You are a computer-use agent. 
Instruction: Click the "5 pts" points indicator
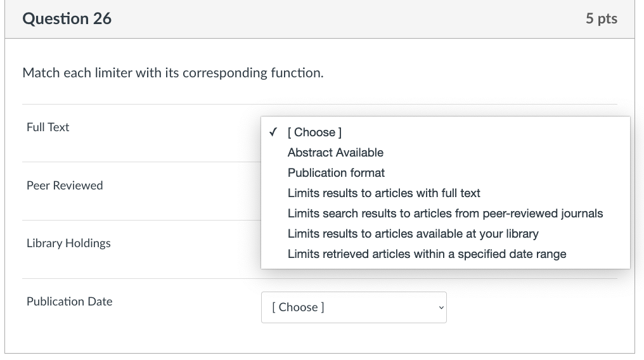(x=601, y=19)
